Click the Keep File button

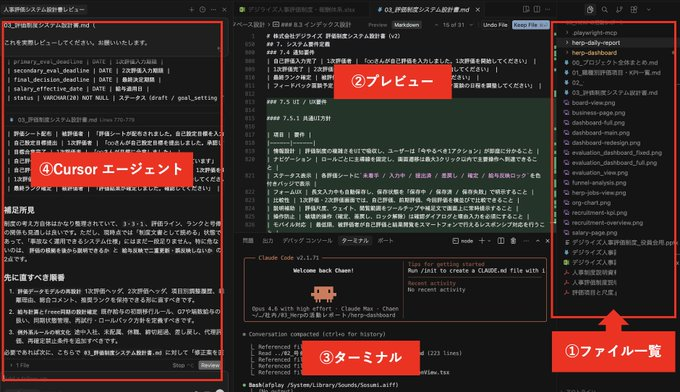530,25
